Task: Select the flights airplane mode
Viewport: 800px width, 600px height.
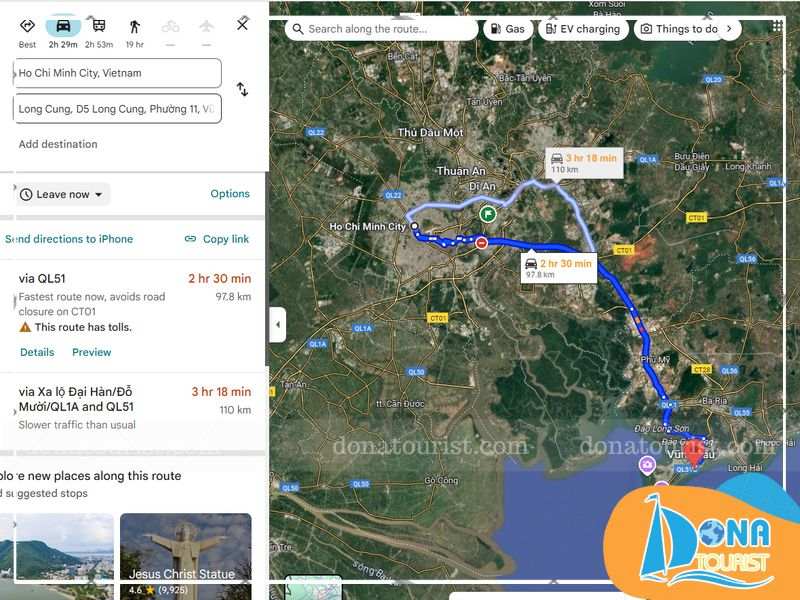Action: click(206, 26)
